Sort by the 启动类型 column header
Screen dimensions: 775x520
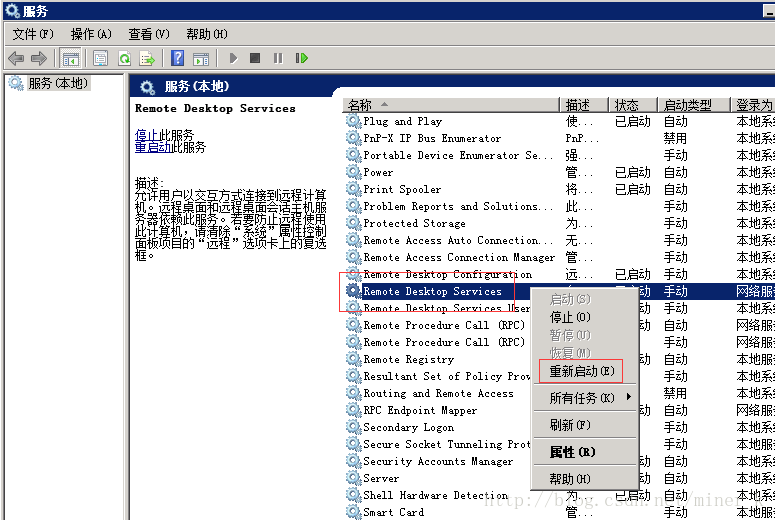(688, 105)
